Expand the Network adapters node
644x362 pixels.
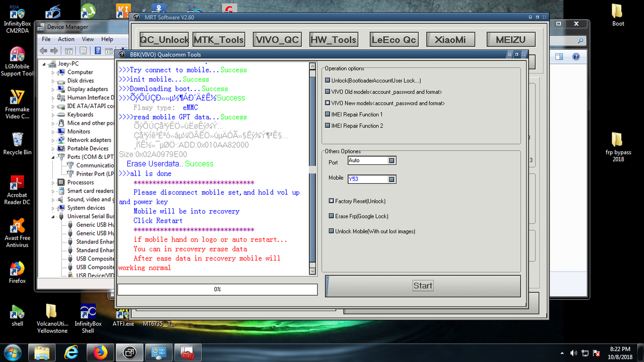(x=53, y=140)
